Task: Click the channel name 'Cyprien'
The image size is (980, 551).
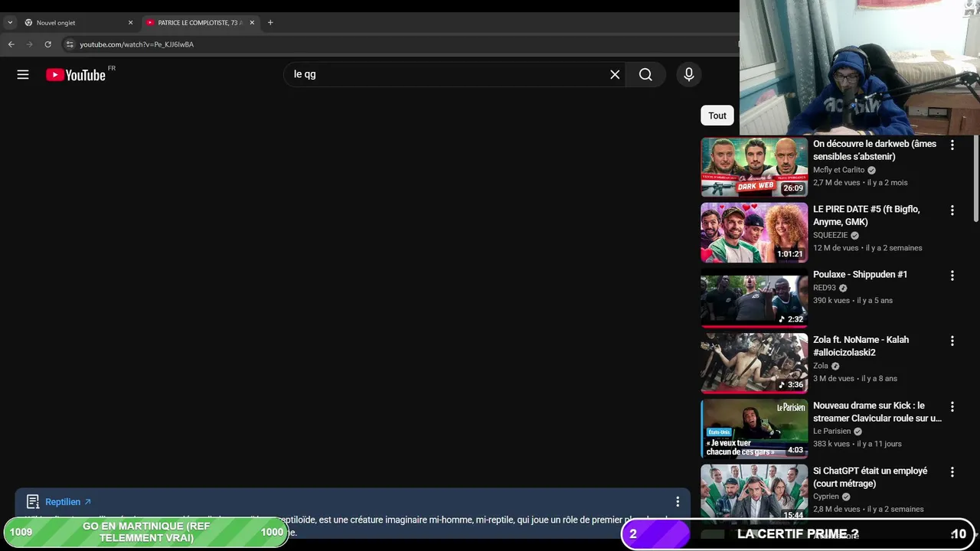Action: 826,496
